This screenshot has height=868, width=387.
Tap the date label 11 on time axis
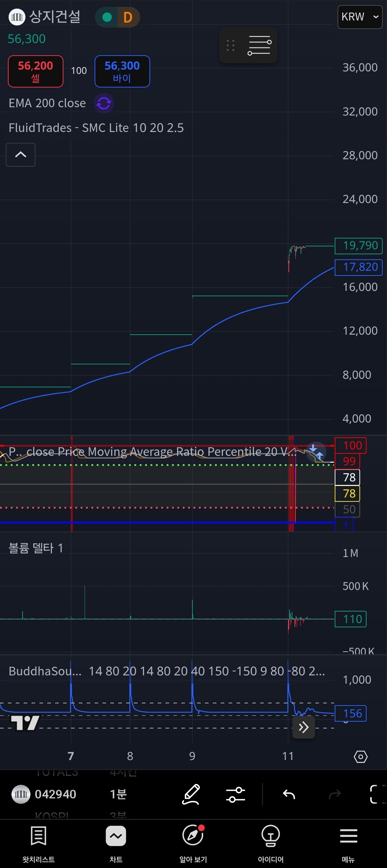[288, 756]
